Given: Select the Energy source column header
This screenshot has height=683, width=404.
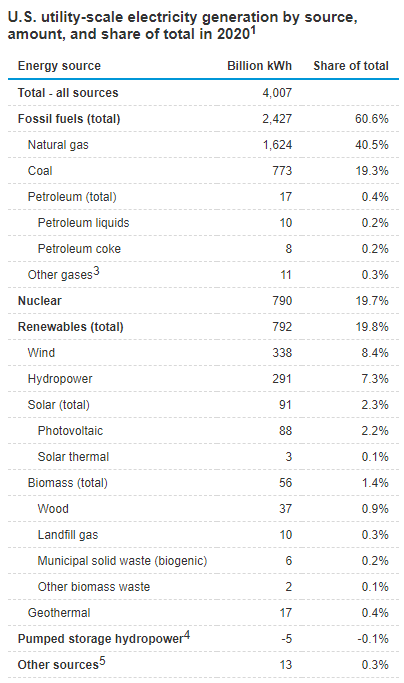Looking at the screenshot, I should coord(59,66).
